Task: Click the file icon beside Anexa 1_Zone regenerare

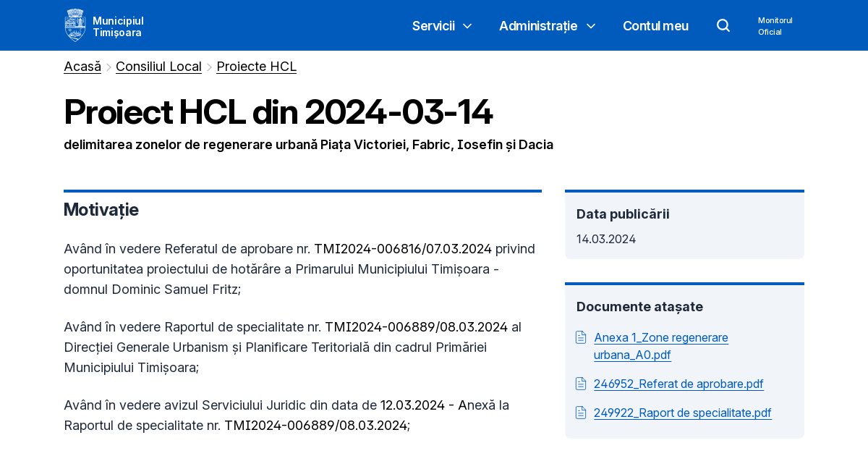Action: coord(581,337)
